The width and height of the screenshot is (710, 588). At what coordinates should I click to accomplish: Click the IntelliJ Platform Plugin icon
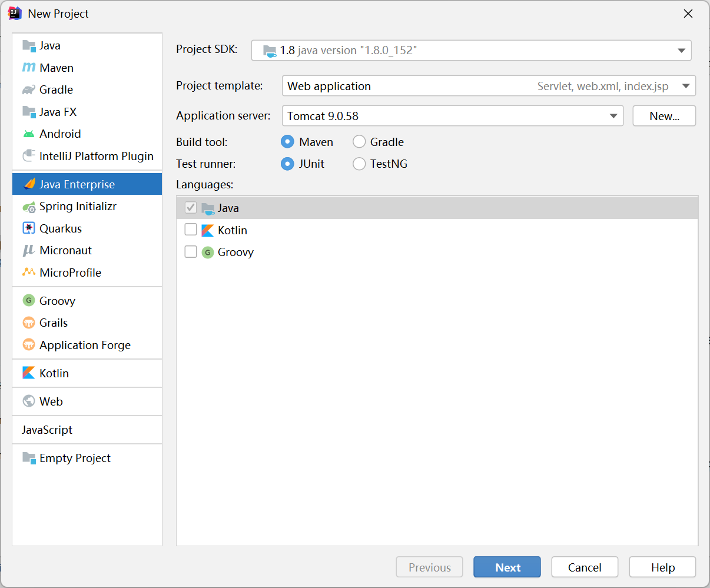[29, 156]
